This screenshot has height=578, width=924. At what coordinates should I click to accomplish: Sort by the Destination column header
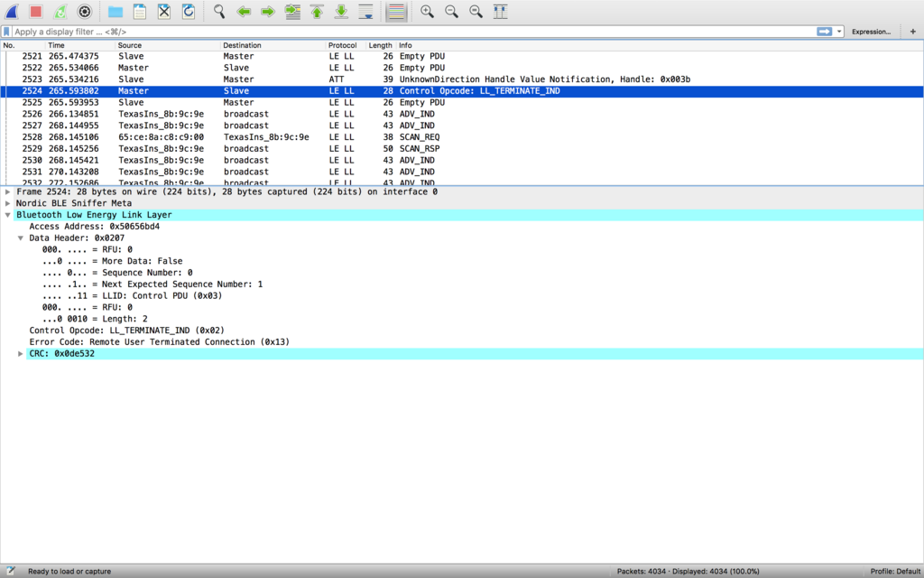(273, 45)
